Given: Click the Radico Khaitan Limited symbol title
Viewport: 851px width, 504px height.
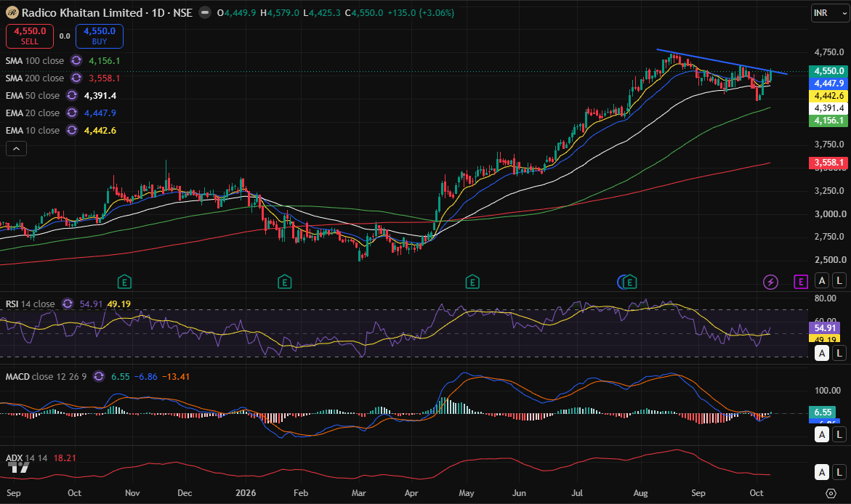Looking at the screenshot, I should point(82,12).
